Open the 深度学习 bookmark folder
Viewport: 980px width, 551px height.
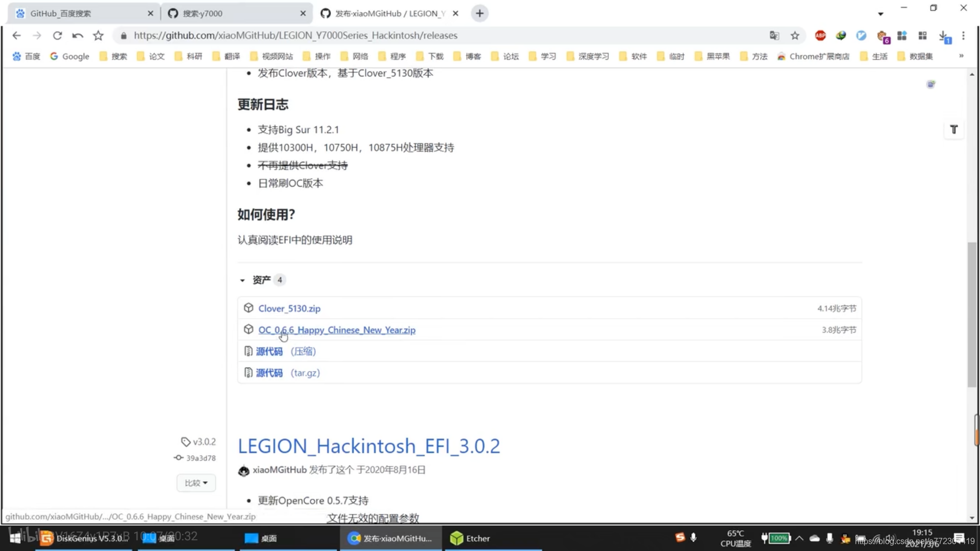[587, 56]
